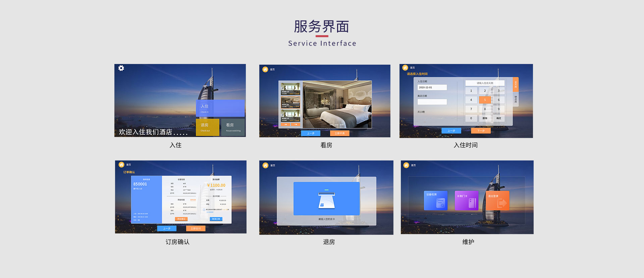This screenshot has height=278, width=644.
Task: Select the highlighted second room thumbnail
Action: [290, 102]
